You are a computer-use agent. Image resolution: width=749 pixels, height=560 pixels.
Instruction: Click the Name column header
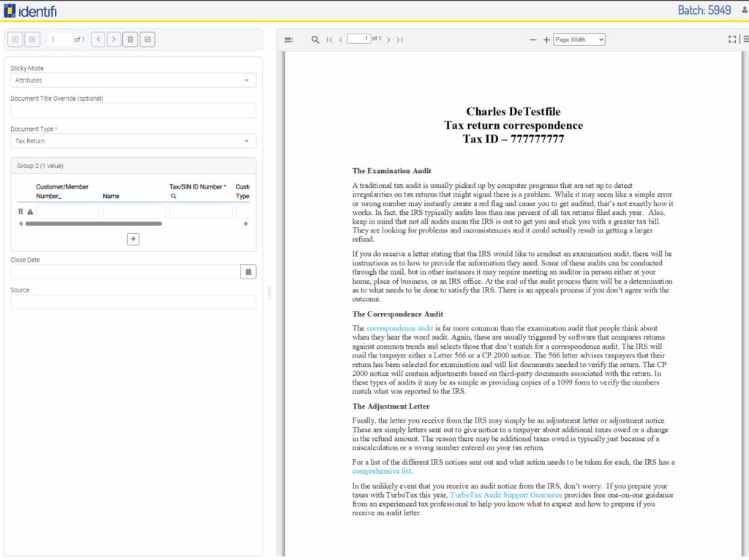pyautogui.click(x=111, y=196)
